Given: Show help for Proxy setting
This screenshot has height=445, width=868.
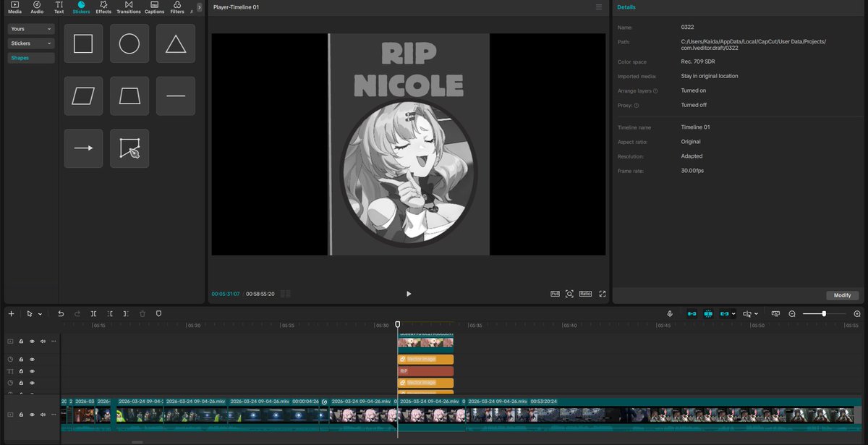Looking at the screenshot, I should (x=637, y=106).
